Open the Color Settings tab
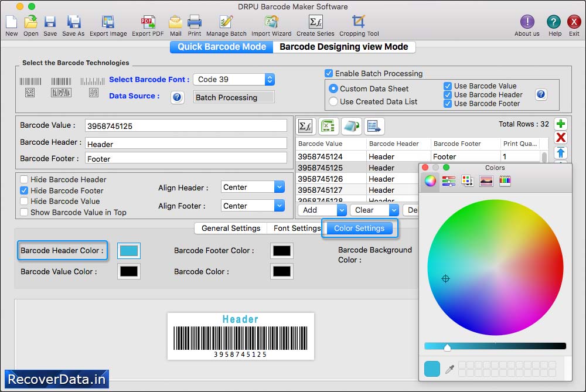The image size is (586, 392). (x=359, y=228)
